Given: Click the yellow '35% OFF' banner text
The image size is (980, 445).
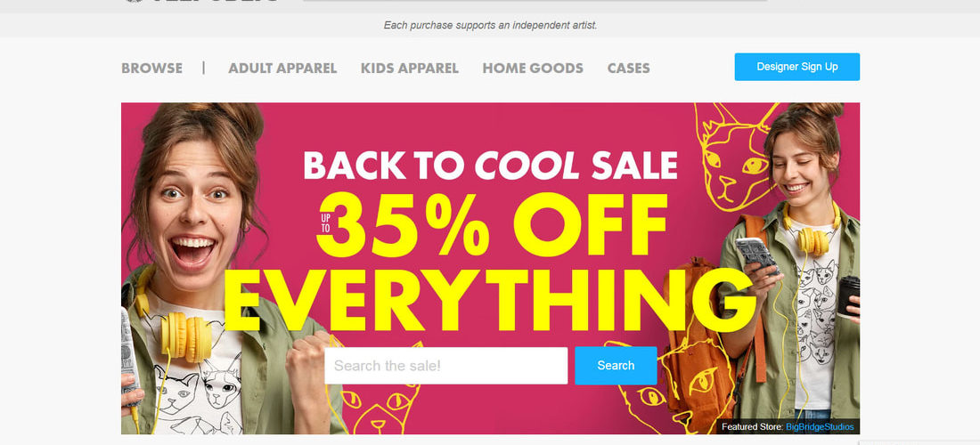Looking at the screenshot, I should (492, 224).
